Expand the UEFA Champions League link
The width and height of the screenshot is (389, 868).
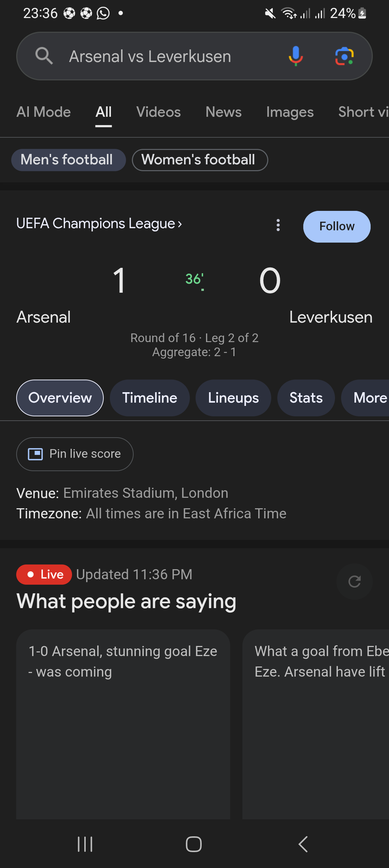99,224
